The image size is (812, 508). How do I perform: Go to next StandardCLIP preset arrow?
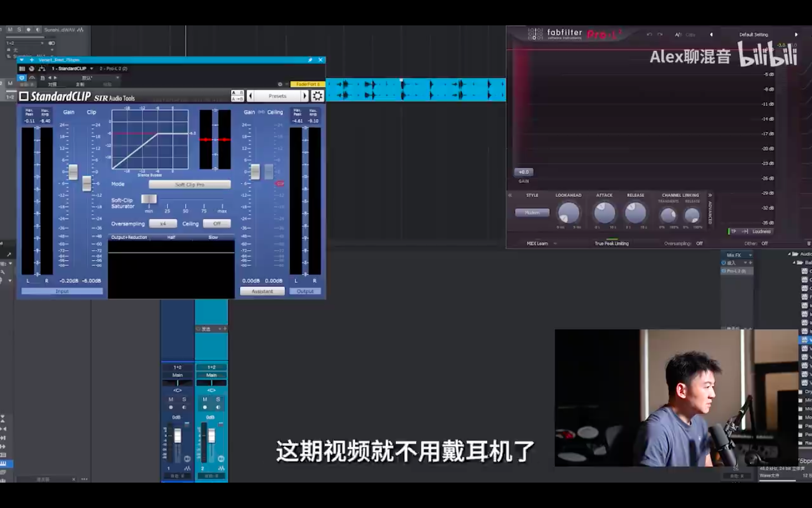[305, 96]
